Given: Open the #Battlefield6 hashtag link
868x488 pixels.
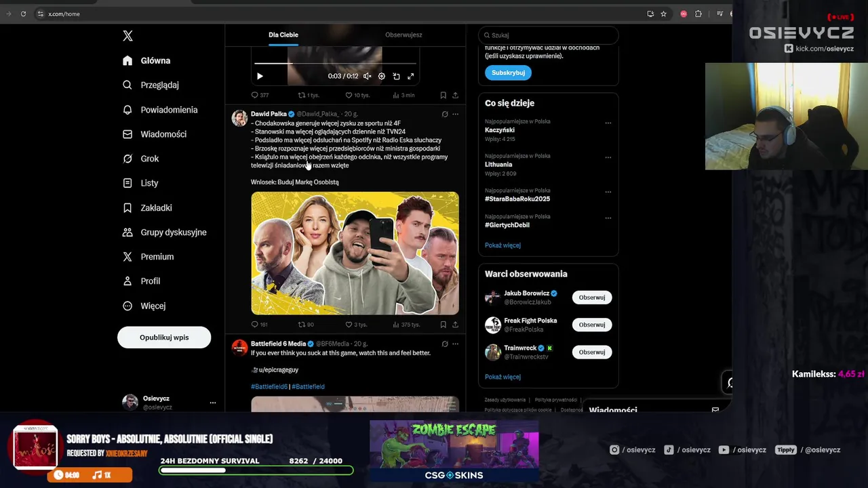Looking at the screenshot, I should click(269, 386).
